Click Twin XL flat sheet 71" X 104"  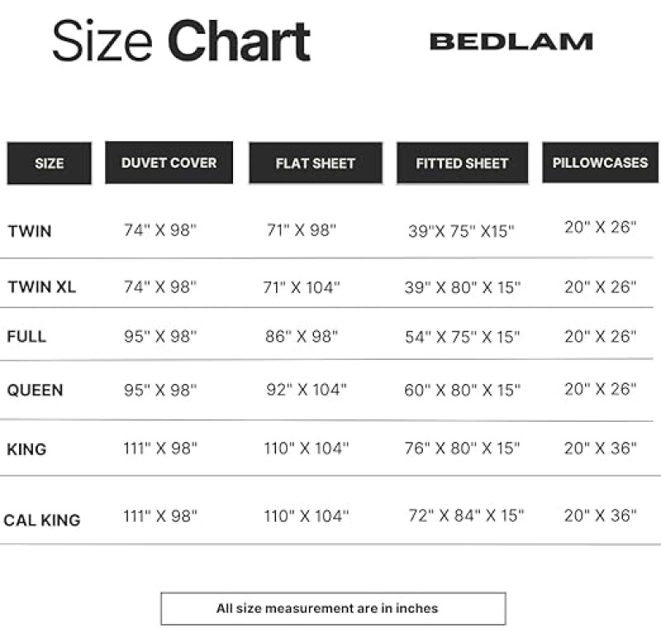tap(302, 287)
